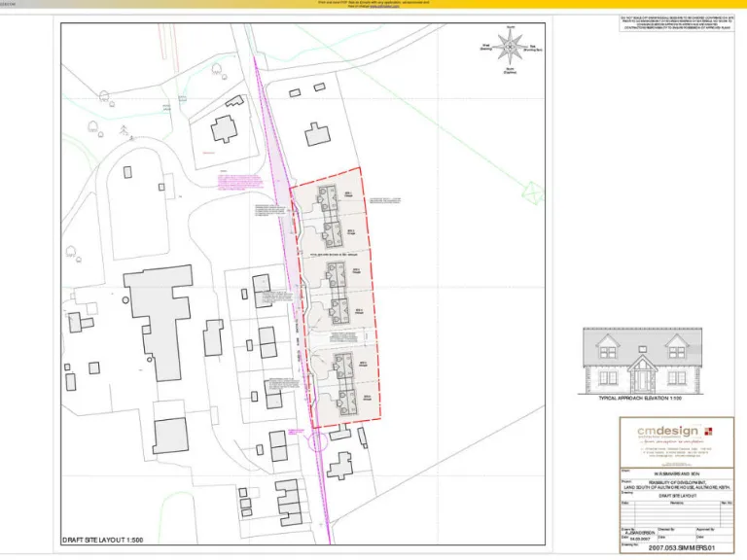
Task: Click the north compass rose symbol
Action: (510, 44)
